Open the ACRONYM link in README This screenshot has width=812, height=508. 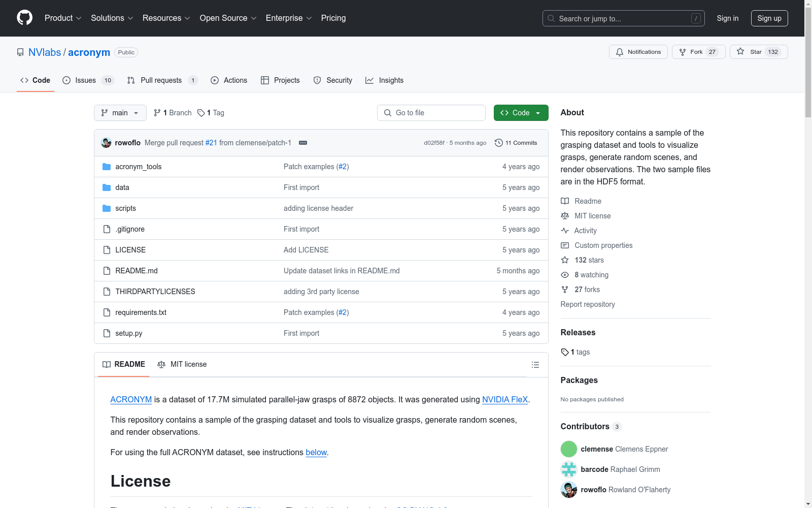point(131,400)
